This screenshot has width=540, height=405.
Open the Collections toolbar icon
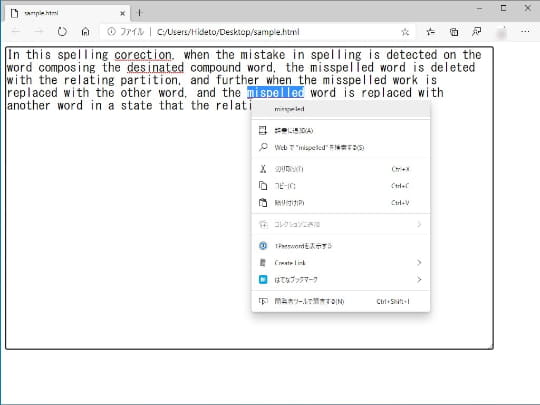pos(454,32)
